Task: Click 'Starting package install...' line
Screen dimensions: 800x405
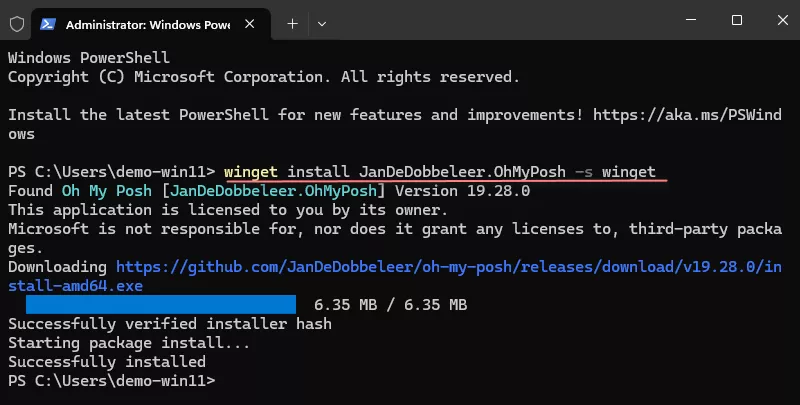Action: pos(129,343)
